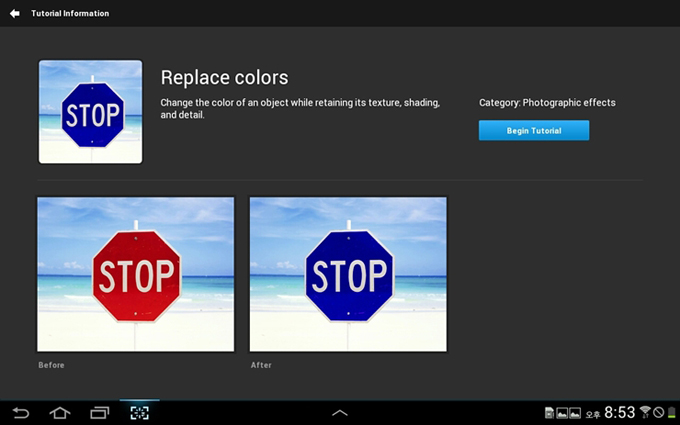Click the tutorial description text
Screen dimensions: 680x425
(300, 108)
